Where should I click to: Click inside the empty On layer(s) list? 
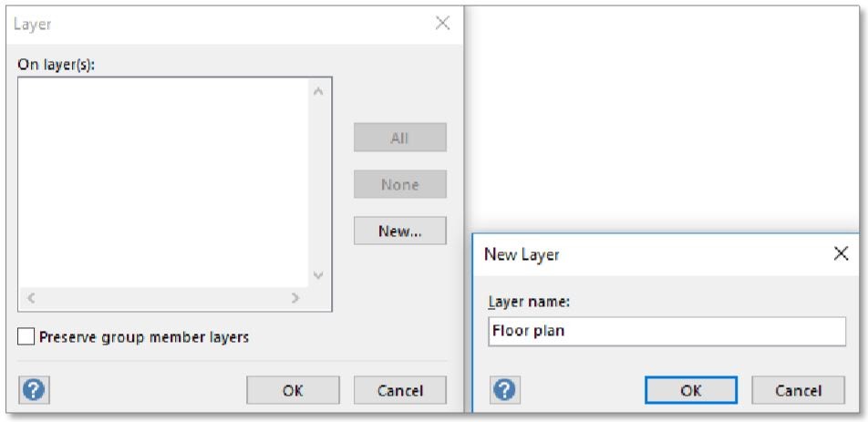coord(163,182)
